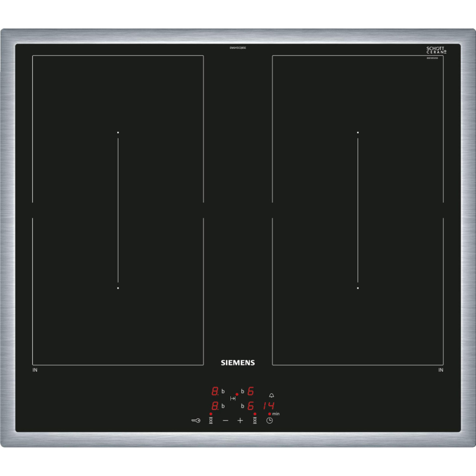Tap the clock timer icon
Image resolution: width=476 pixels, height=476 pixels.
270,420
